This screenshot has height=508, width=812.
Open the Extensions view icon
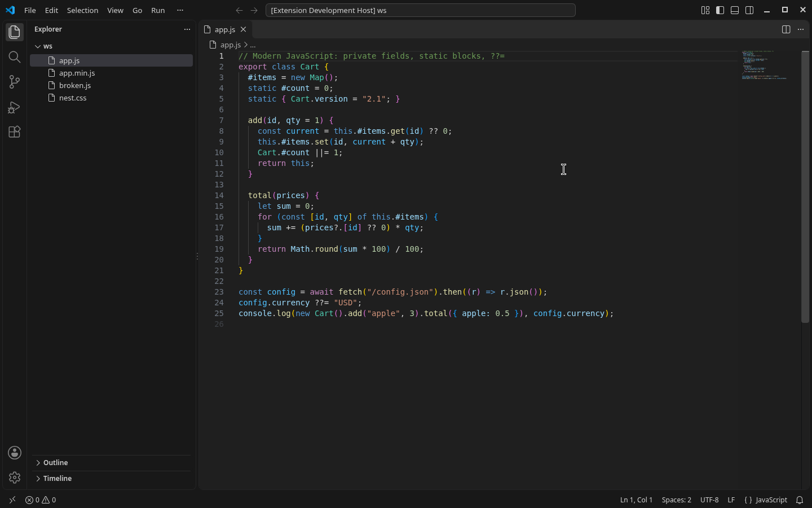point(15,132)
